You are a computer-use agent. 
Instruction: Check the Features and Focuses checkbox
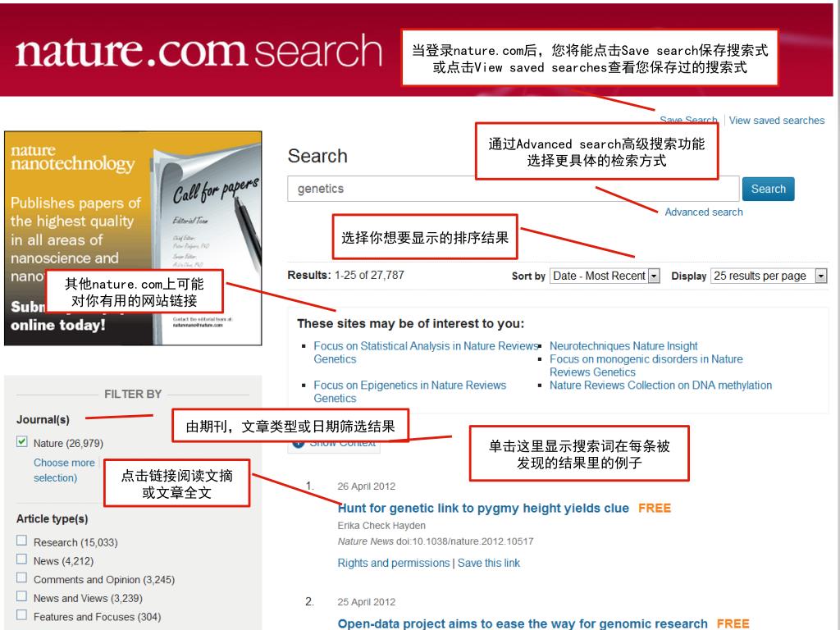tap(21, 614)
